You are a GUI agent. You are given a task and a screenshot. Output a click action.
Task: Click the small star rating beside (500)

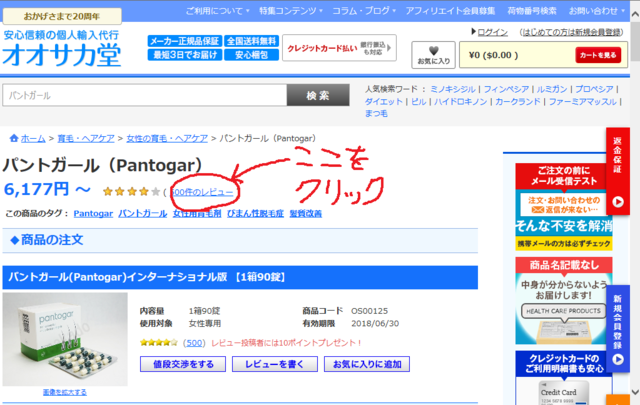click(159, 343)
